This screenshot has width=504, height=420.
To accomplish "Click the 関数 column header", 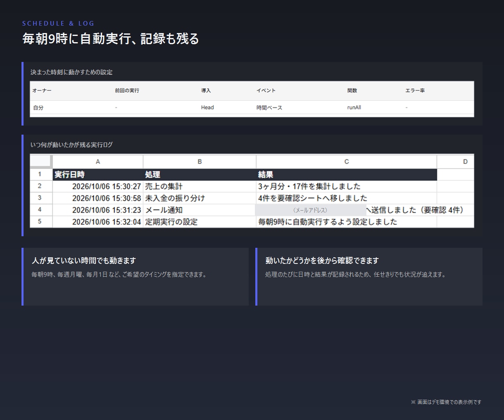I will point(352,90).
